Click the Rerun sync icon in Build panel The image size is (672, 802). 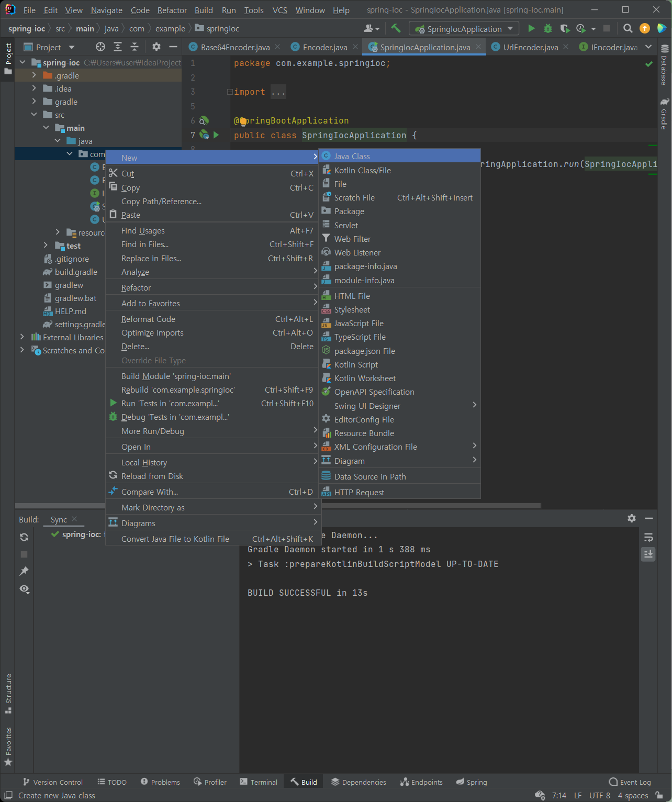(24, 537)
